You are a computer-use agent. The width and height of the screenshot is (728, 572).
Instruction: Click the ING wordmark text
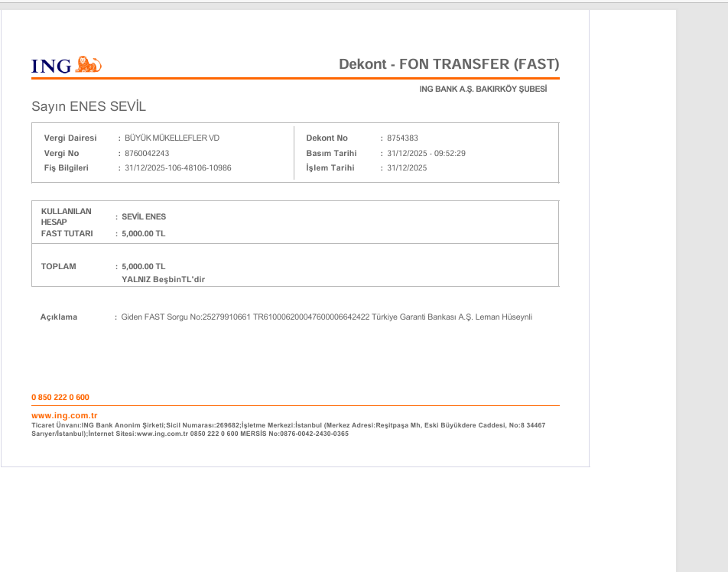coord(51,66)
